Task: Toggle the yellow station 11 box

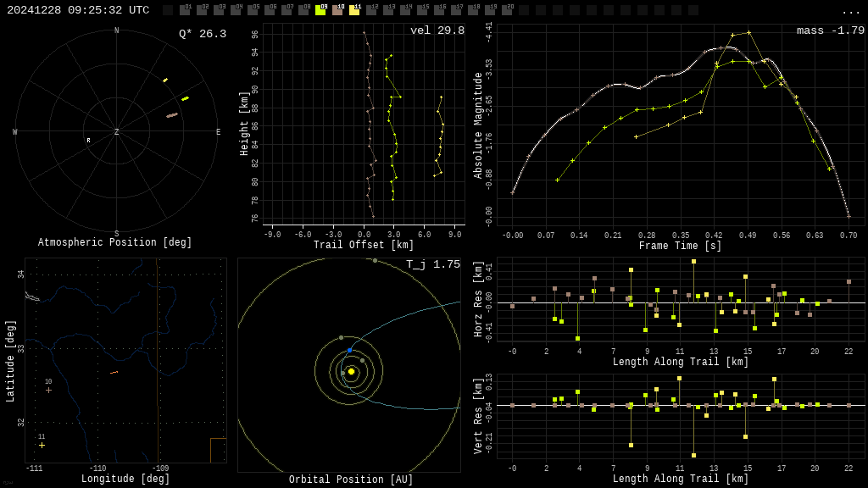Action: (354, 10)
